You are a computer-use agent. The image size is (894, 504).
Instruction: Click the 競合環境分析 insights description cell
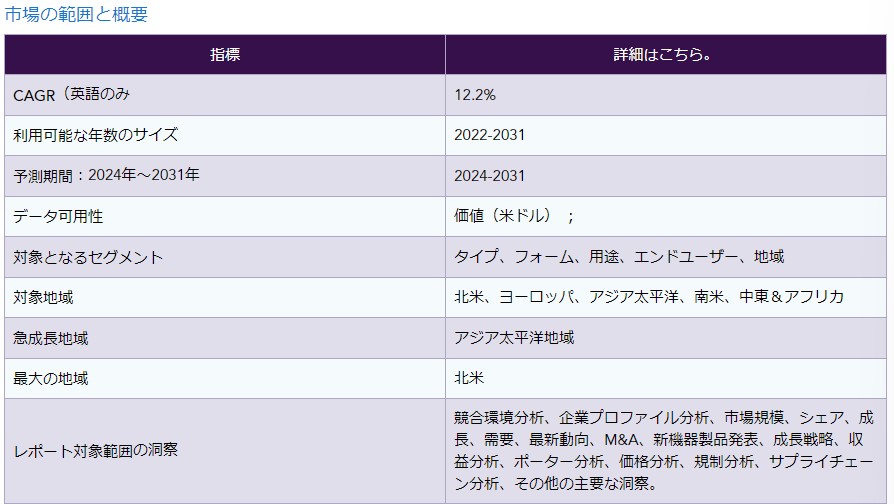coord(665,450)
